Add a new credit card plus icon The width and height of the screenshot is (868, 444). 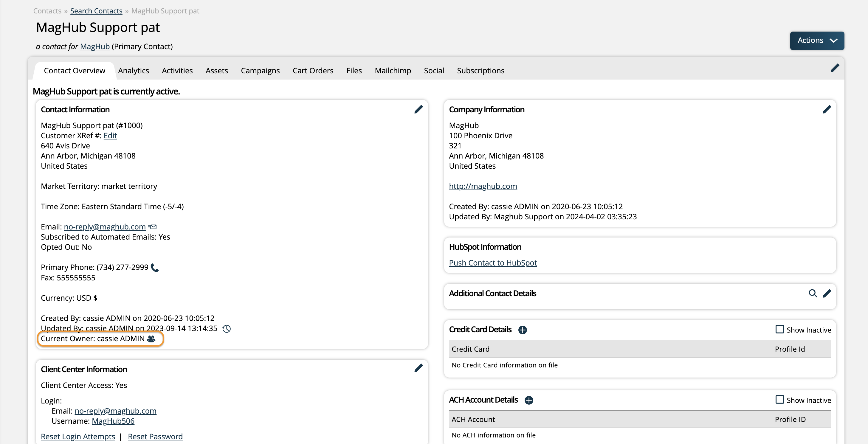522,330
